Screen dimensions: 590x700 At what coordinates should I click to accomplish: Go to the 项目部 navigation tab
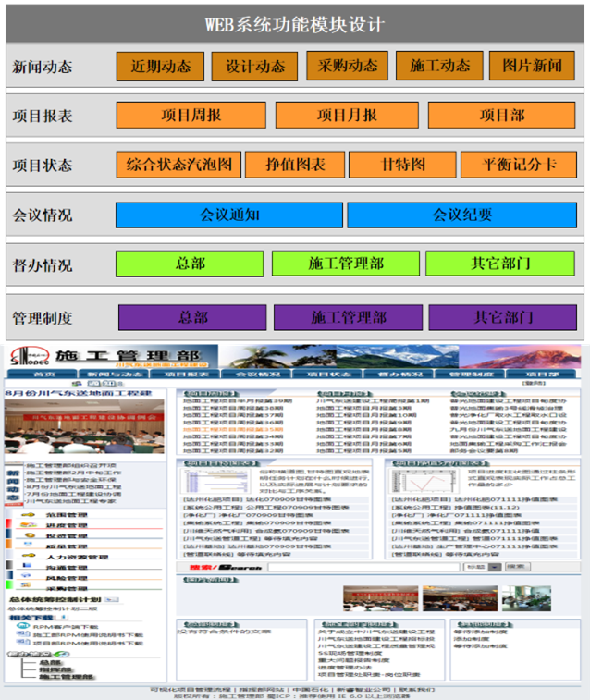[x=542, y=375]
